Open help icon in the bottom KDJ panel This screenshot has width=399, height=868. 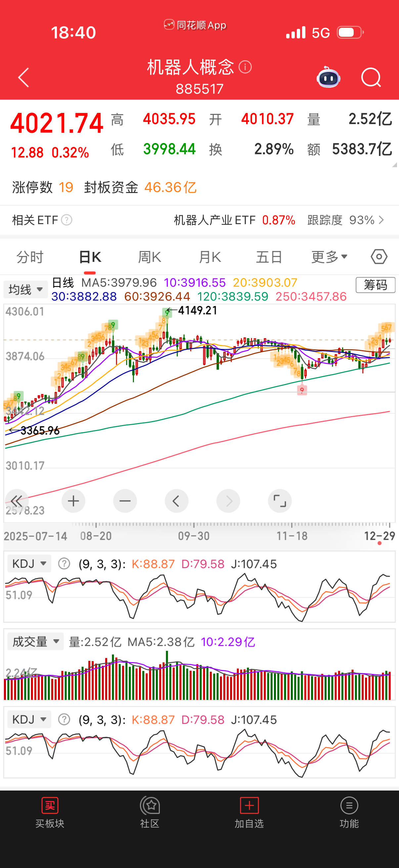click(64, 719)
